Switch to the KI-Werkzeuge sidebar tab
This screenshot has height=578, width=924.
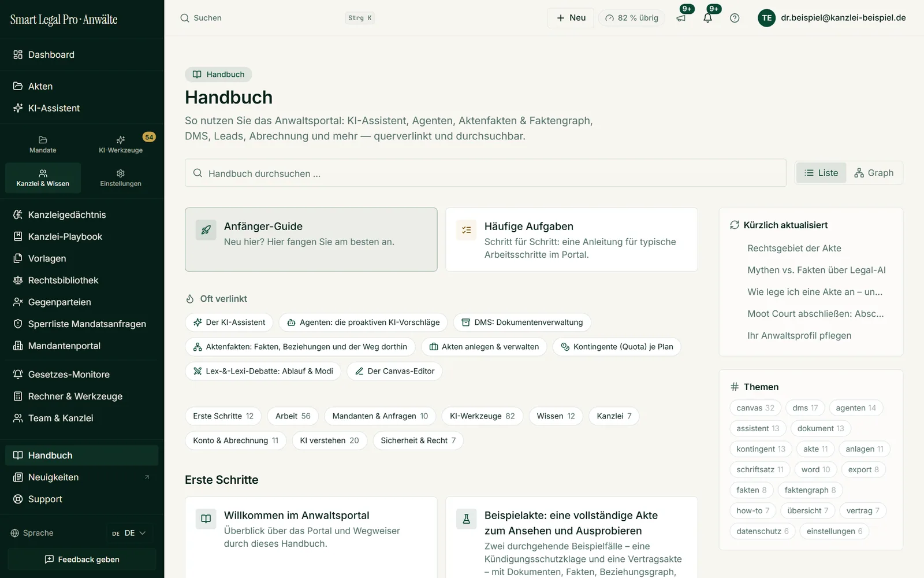[121, 144]
